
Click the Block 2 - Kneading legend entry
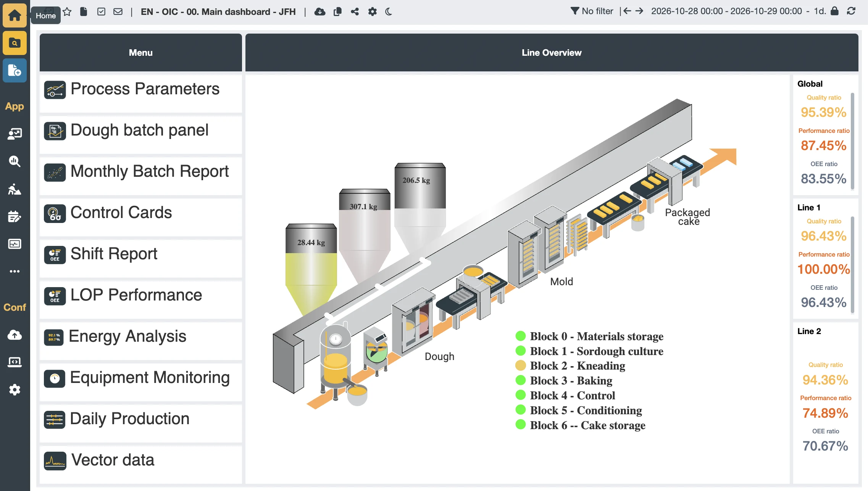(x=571, y=366)
